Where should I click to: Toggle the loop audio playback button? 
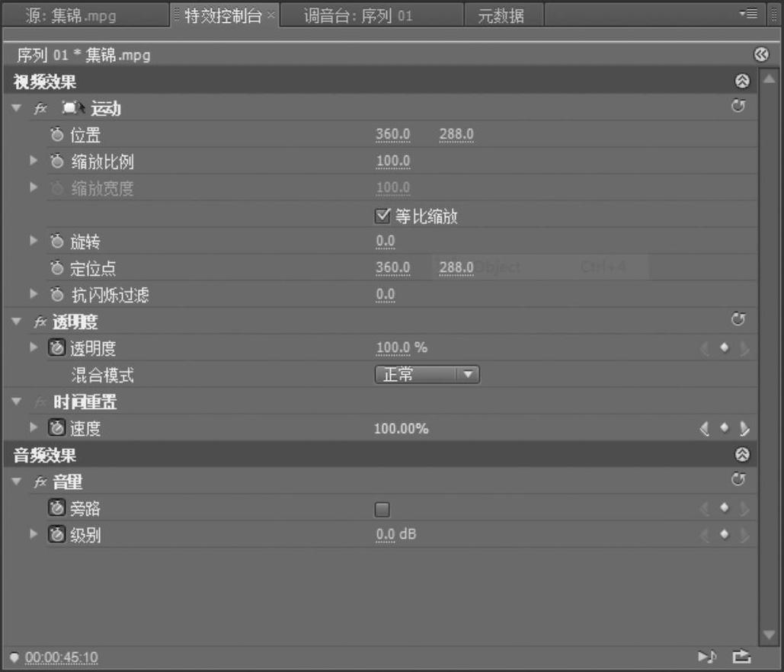click(742, 656)
